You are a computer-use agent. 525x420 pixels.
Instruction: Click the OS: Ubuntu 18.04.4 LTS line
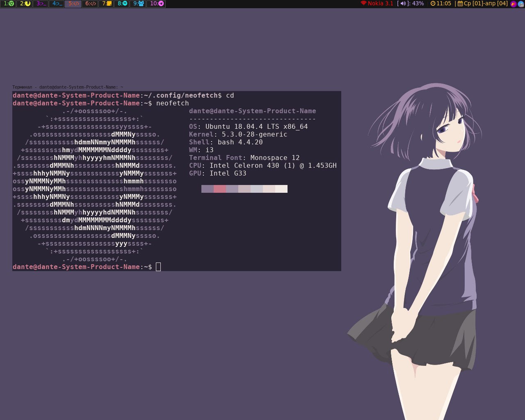tap(249, 126)
